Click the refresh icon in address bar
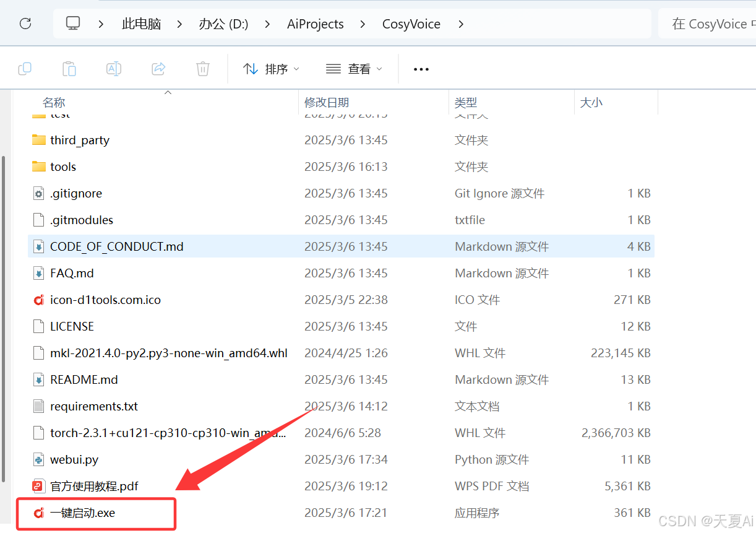 tap(25, 24)
